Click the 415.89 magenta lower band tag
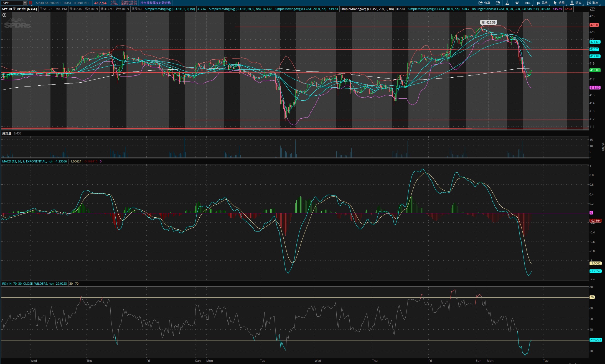The image size is (605, 364). coord(595,88)
